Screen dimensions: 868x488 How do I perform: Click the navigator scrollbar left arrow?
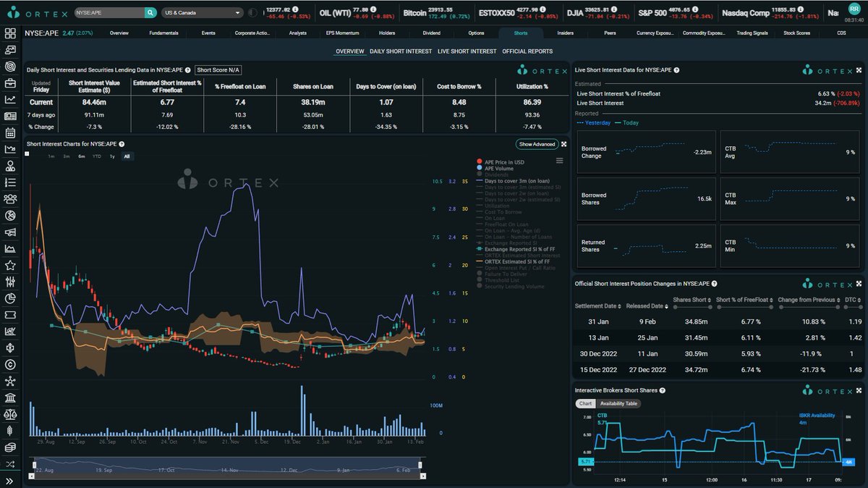(x=31, y=476)
